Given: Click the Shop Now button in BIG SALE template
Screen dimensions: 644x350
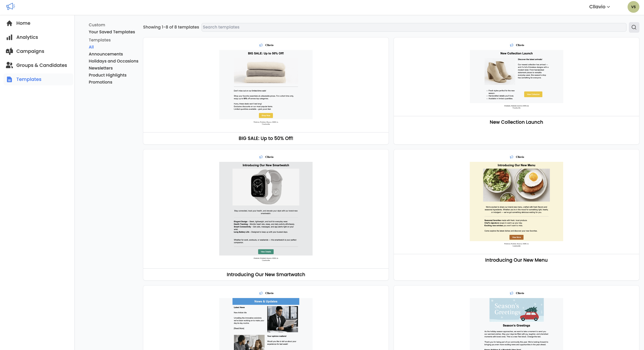Looking at the screenshot, I should pos(265,115).
